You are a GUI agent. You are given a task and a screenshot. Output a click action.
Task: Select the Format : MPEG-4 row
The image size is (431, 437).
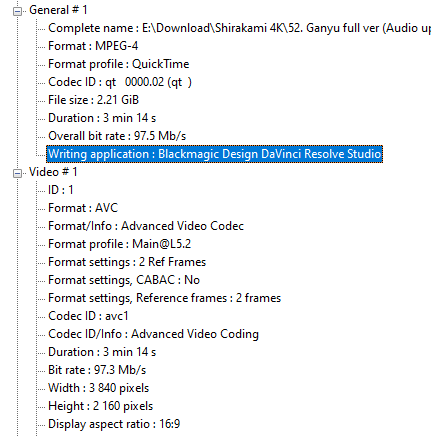[93, 46]
